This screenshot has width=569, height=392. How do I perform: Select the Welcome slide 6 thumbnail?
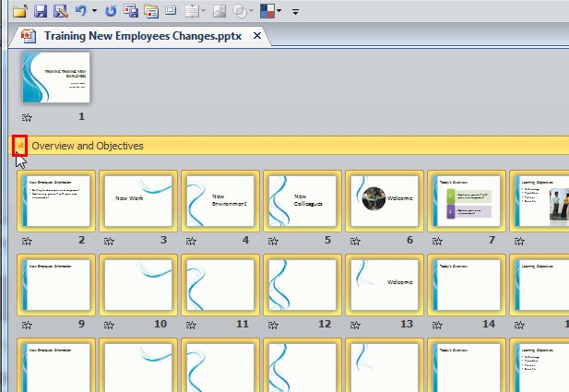coord(384,200)
